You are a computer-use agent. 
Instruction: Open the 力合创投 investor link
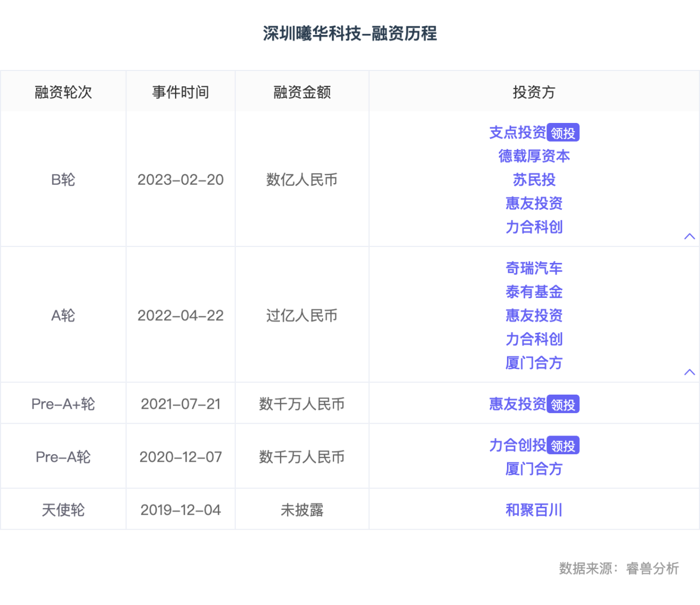[x=517, y=445]
